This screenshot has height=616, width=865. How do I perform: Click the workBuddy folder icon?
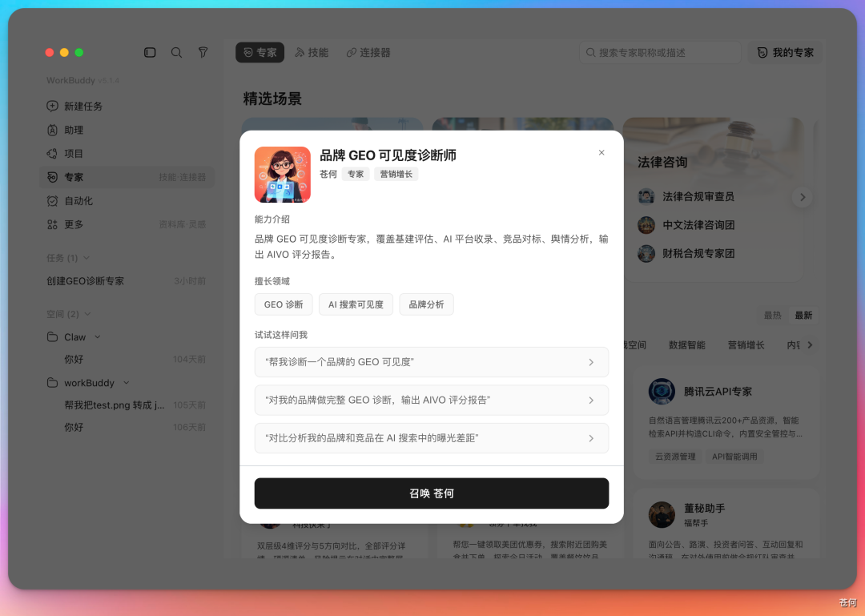point(52,383)
